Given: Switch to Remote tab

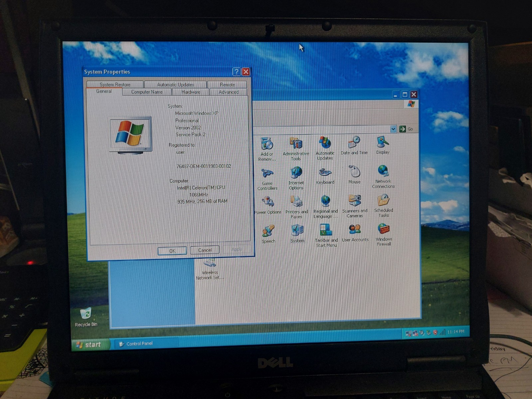Looking at the screenshot, I should (x=227, y=84).
